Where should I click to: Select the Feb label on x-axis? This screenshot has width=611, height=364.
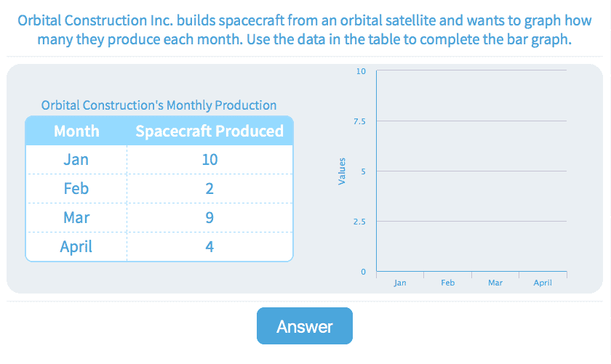447,283
